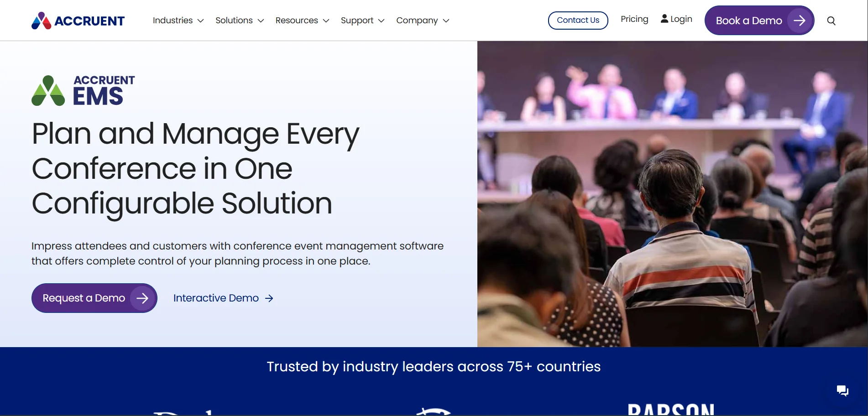Viewport: 868px width, 416px height.
Task: Click the Book a Demo button
Action: 749,21
